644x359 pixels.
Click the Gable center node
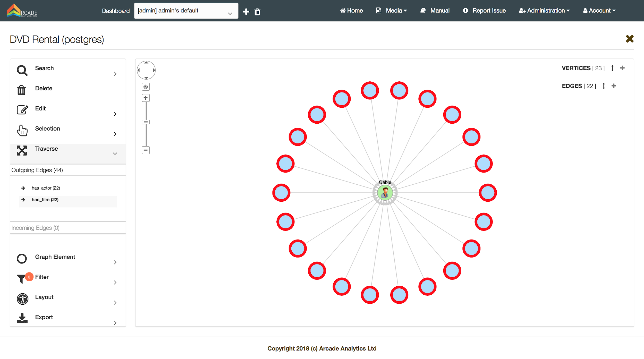(x=385, y=193)
